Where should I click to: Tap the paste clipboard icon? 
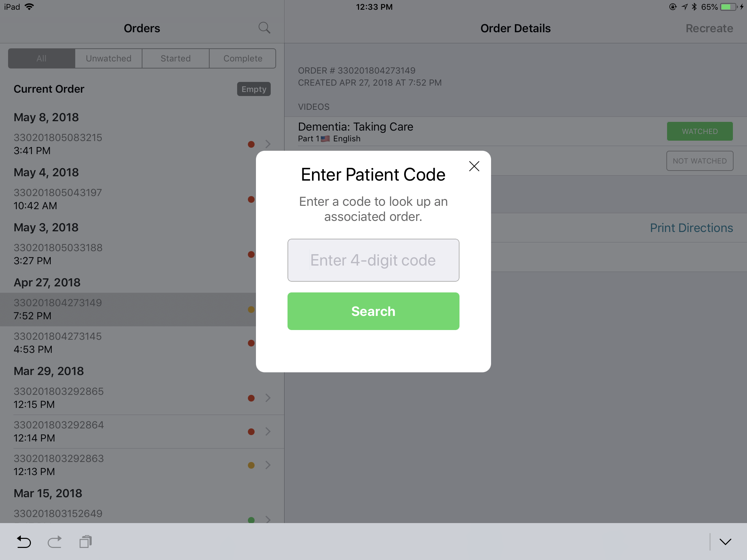85,542
